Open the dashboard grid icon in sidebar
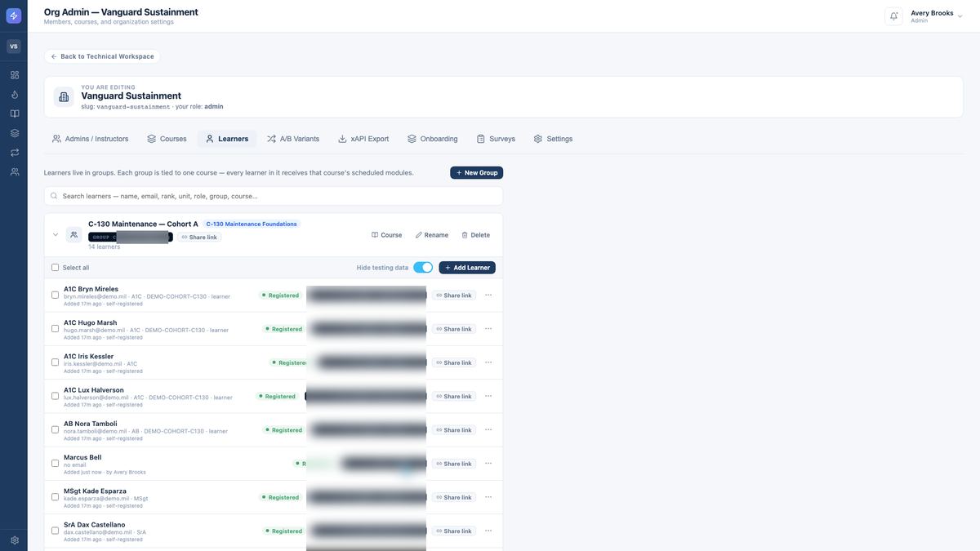 14,75
